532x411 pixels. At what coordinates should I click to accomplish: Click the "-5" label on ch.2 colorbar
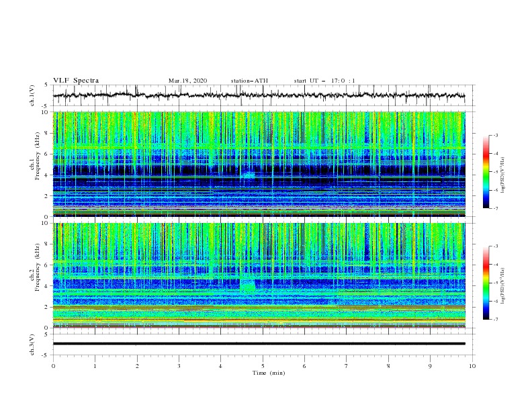495,283
